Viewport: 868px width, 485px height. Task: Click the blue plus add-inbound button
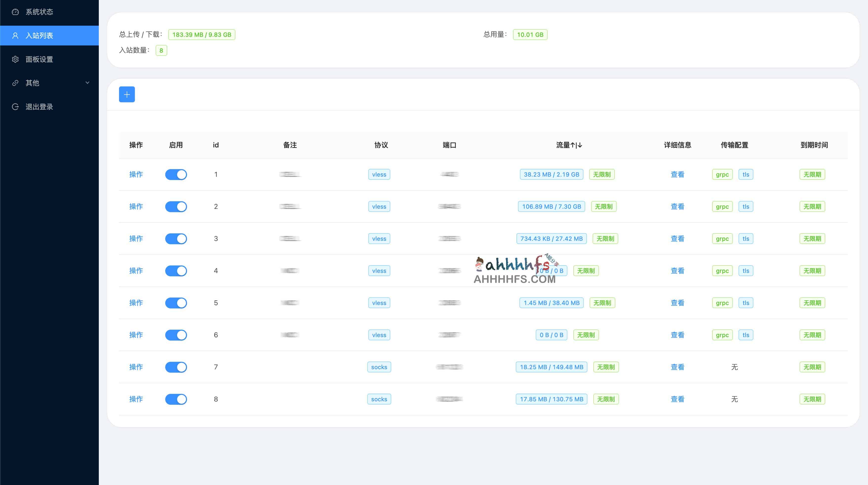point(127,94)
